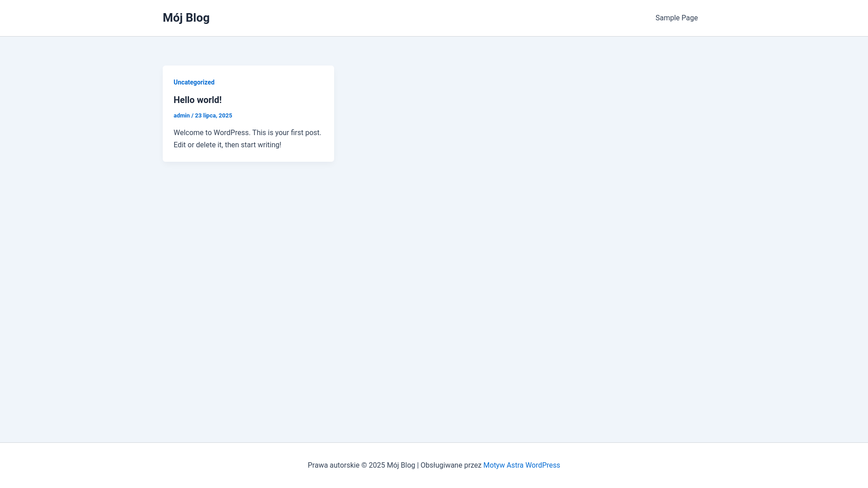Open the Hello world! post title
The width and height of the screenshot is (868, 488).
pos(198,100)
